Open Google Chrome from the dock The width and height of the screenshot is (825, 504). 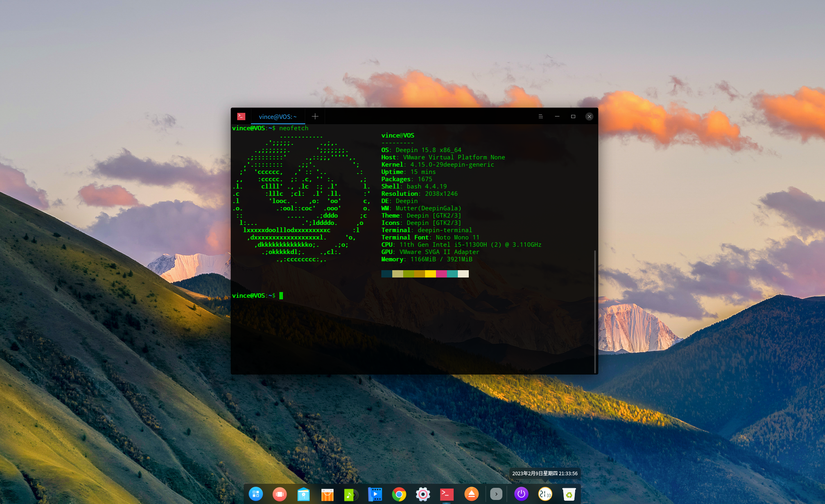pos(399,494)
